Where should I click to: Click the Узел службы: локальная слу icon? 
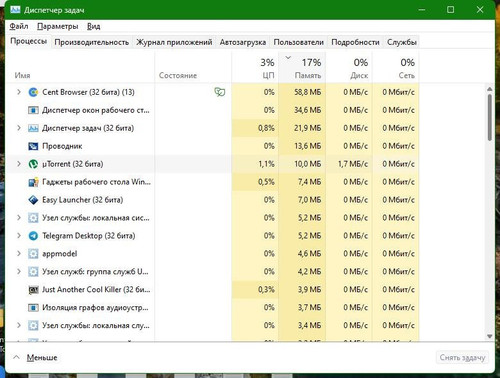click(33, 326)
